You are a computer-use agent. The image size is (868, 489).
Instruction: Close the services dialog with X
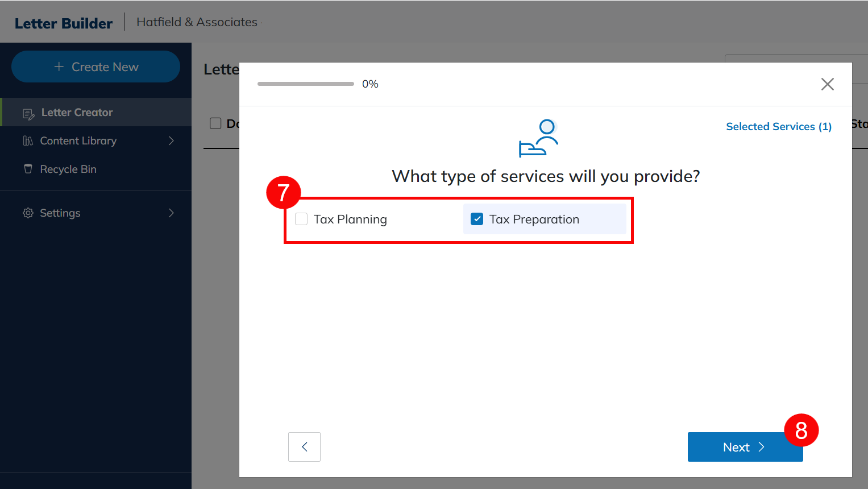click(x=827, y=84)
